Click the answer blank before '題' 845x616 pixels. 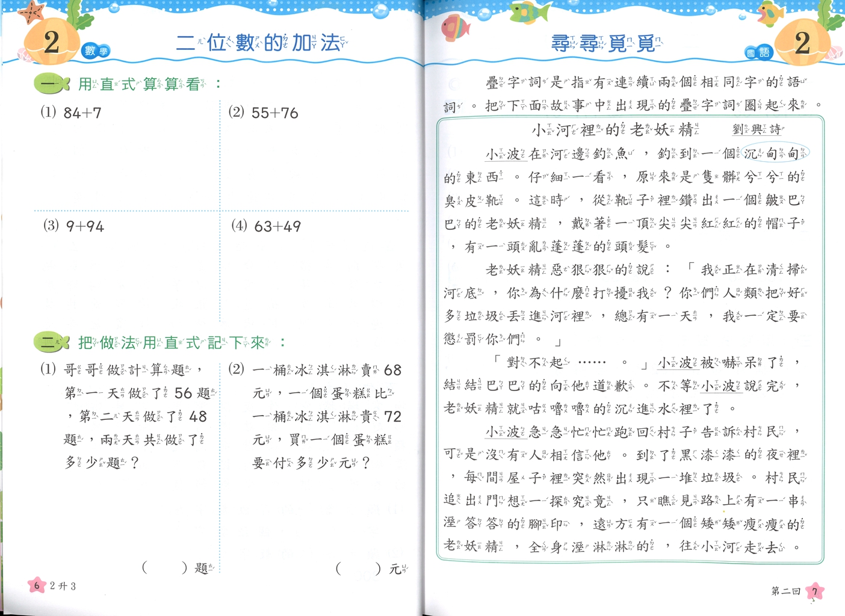(x=165, y=567)
